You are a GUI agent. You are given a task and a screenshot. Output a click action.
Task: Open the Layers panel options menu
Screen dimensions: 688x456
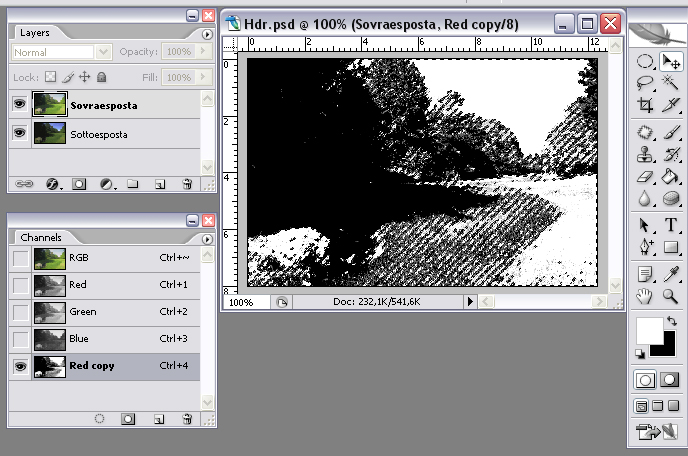(x=207, y=33)
